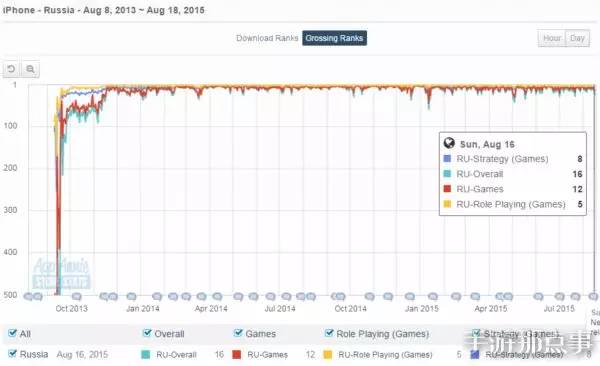Switch the chart to Hour granularity

(552, 38)
